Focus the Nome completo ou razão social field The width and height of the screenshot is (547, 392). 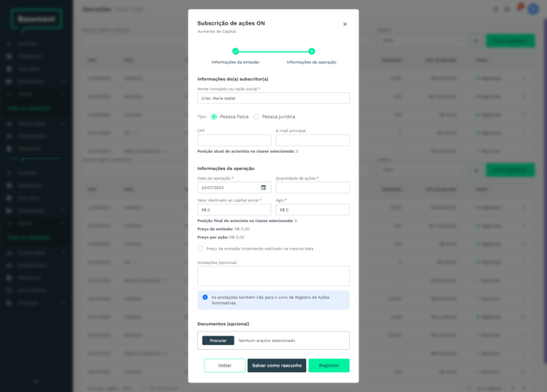pyautogui.click(x=273, y=99)
